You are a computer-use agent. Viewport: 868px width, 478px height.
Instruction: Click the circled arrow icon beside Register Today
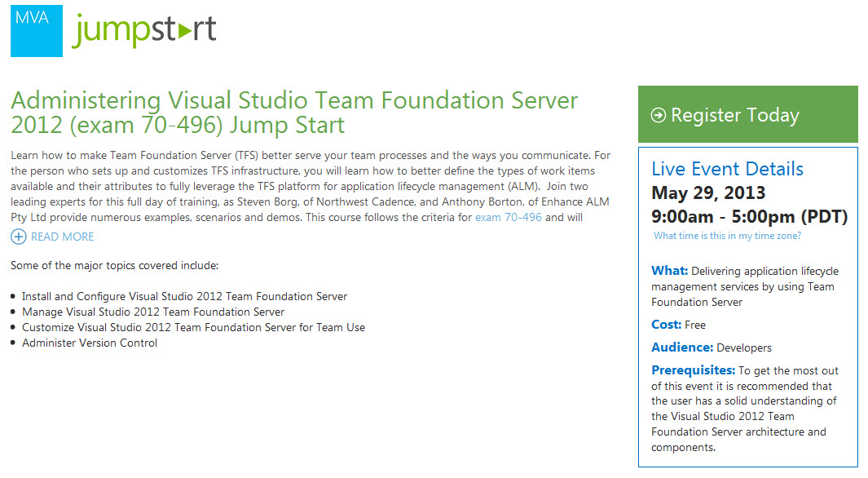(659, 116)
